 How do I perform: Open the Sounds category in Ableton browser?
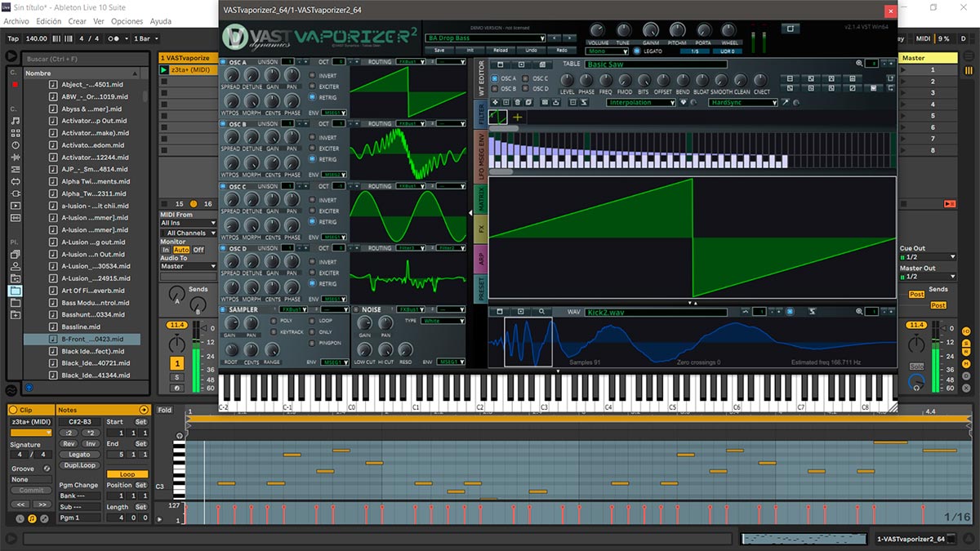tap(16, 120)
